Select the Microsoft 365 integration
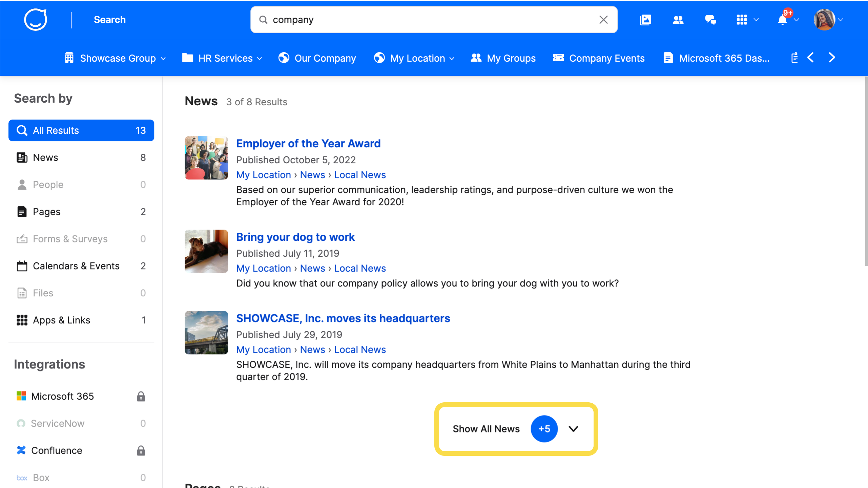This screenshot has height=488, width=868. click(x=81, y=396)
